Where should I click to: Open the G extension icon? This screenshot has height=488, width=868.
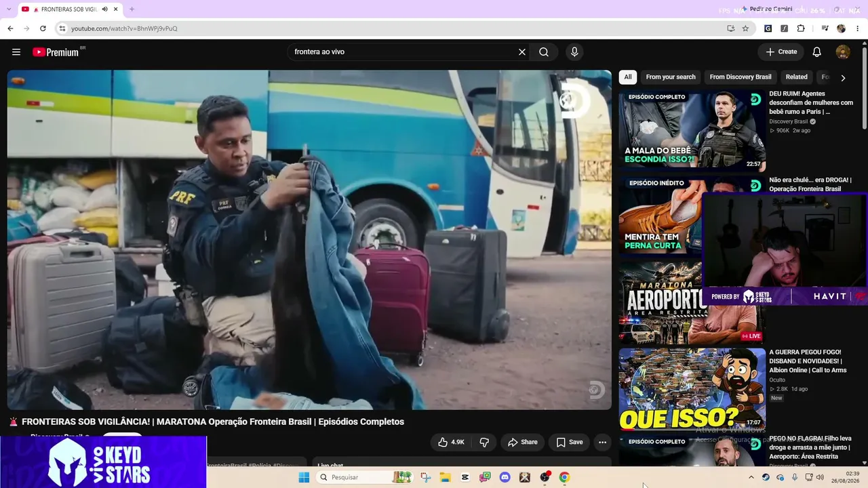[x=768, y=28]
